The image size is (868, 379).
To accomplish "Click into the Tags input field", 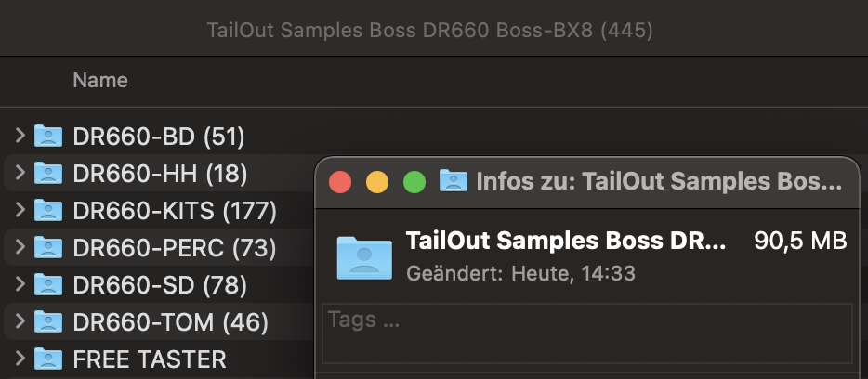I will click(586, 332).
